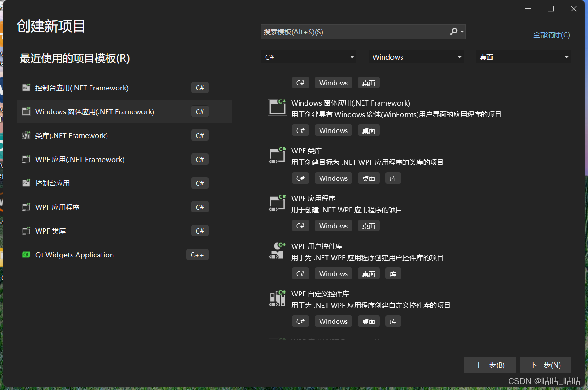Click the green Qt icon for Qt Widgets Application
This screenshot has height=390, width=588.
[x=26, y=255]
